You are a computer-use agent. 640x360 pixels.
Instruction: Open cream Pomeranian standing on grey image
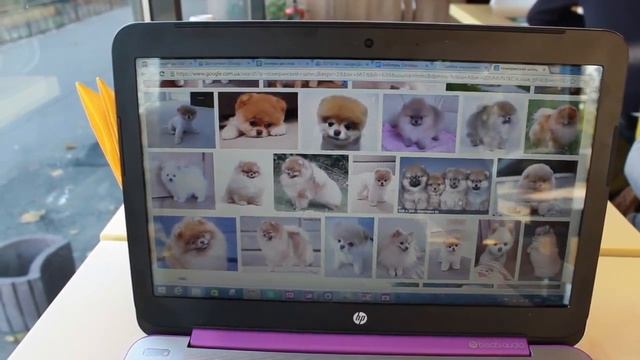[400, 248]
